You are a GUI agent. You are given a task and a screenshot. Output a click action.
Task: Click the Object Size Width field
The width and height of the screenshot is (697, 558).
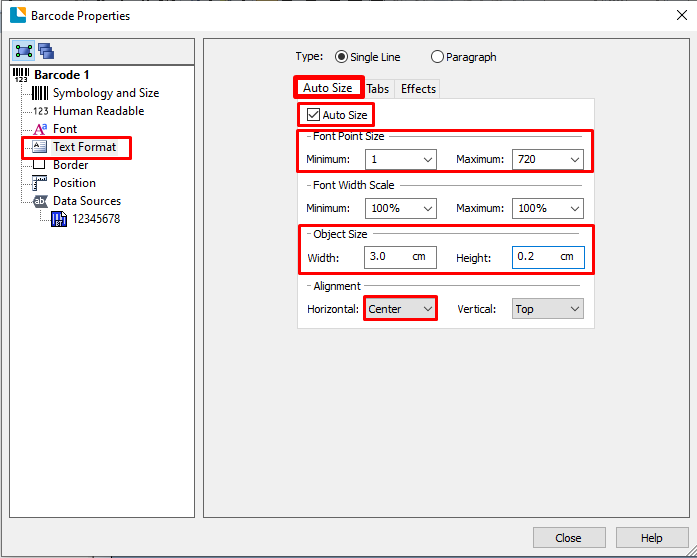click(x=400, y=257)
